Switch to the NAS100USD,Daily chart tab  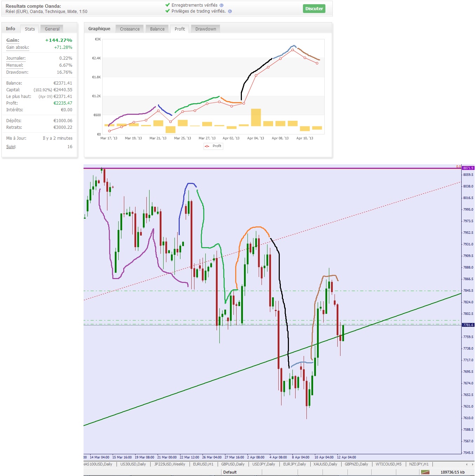98,464
